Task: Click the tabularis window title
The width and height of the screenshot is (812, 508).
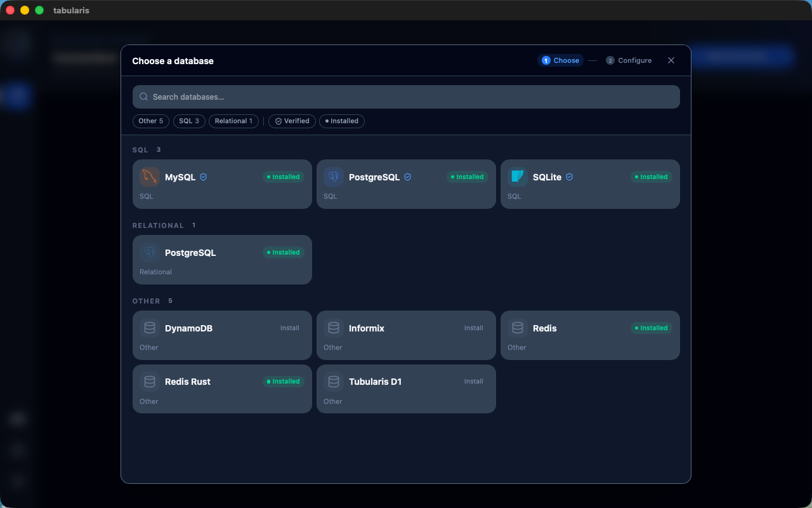Action: tap(71, 10)
